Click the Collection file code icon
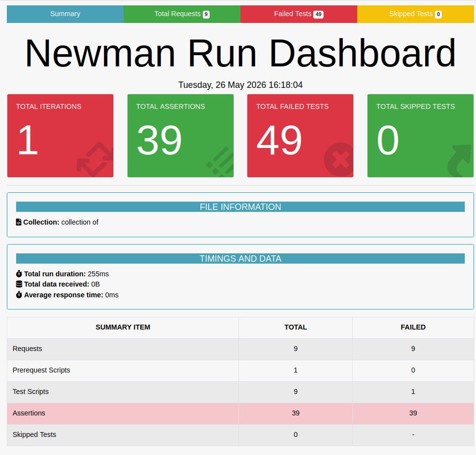The image size is (476, 455). point(19,222)
